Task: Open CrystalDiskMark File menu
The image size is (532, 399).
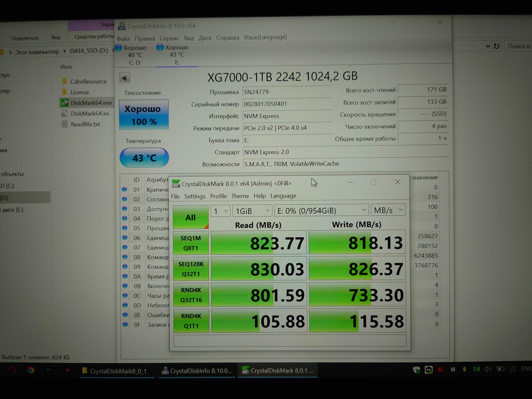Action: (x=175, y=196)
